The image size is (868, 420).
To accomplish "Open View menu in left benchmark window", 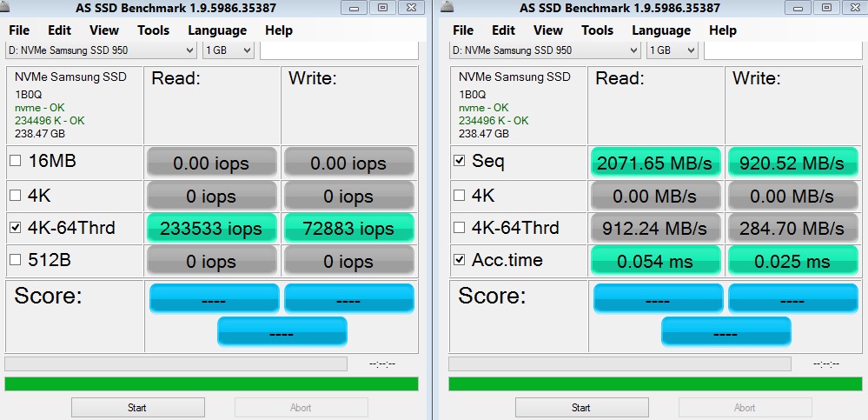I will coord(104,30).
